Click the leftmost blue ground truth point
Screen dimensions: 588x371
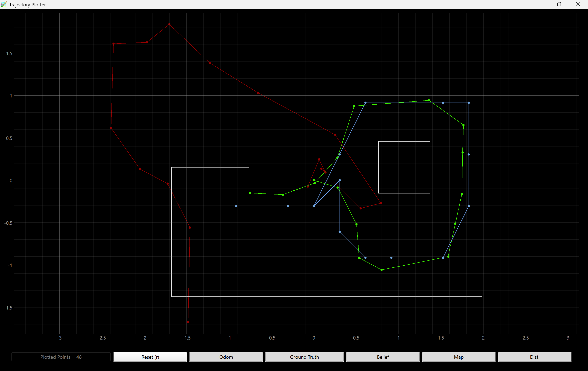(x=236, y=206)
